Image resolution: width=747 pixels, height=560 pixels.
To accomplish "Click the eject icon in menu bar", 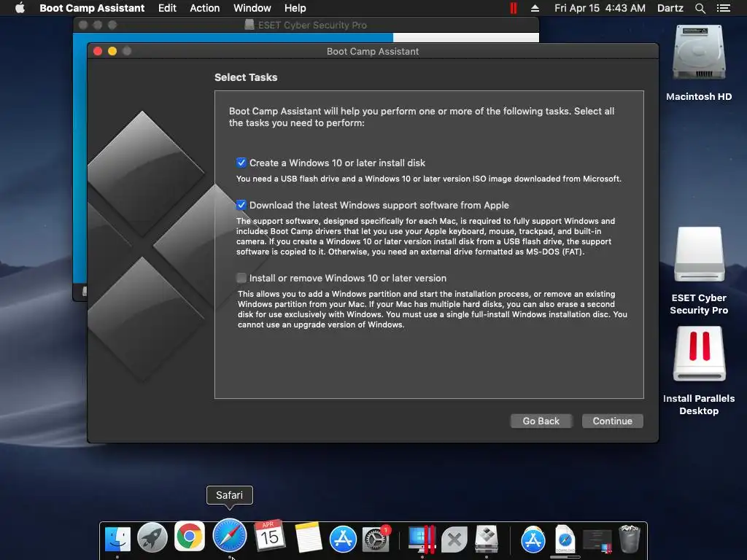I will (x=535, y=8).
